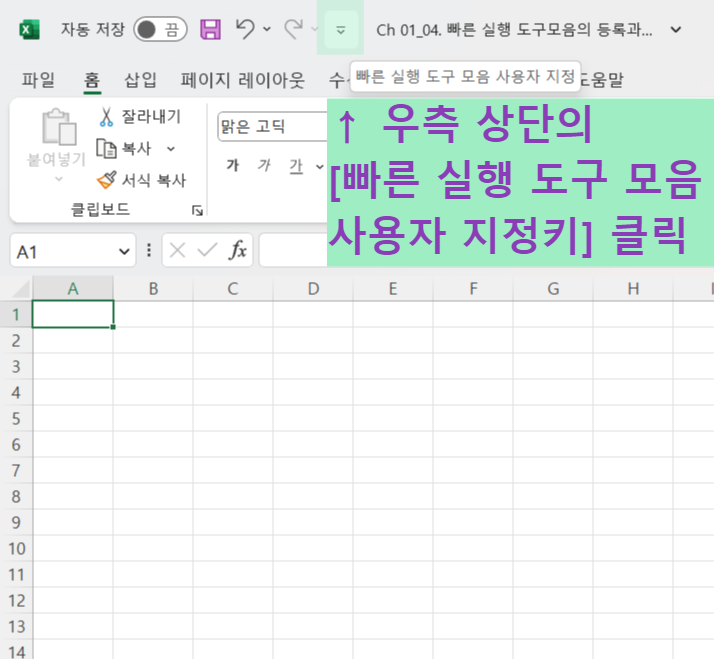
Task: Click the 붙여넣기 (Paste) clipboard icon
Action: pos(59,127)
